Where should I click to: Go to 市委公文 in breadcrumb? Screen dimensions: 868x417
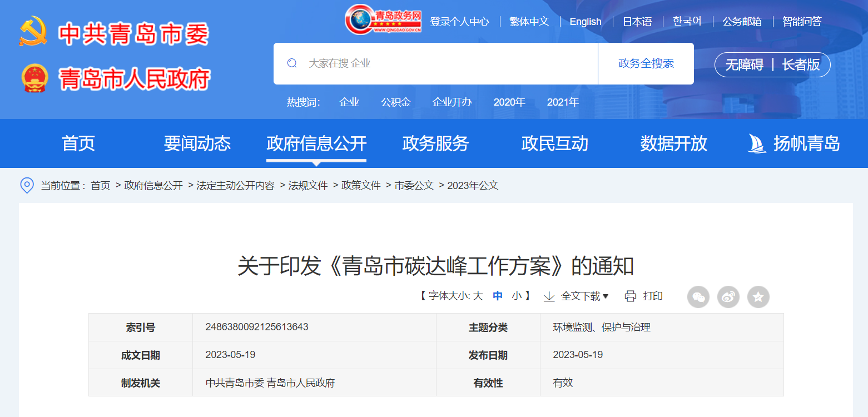[x=414, y=186]
